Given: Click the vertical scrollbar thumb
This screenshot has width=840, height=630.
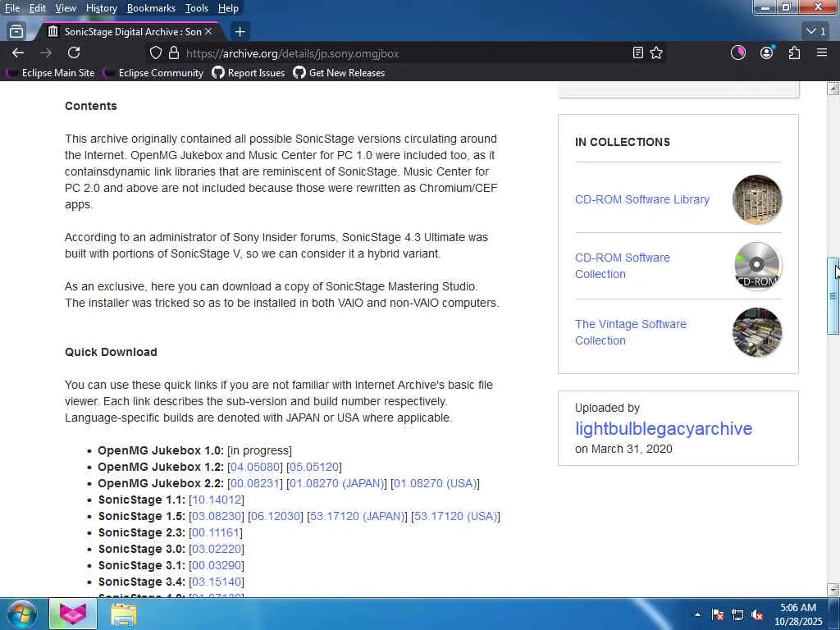Looking at the screenshot, I should point(833,295).
